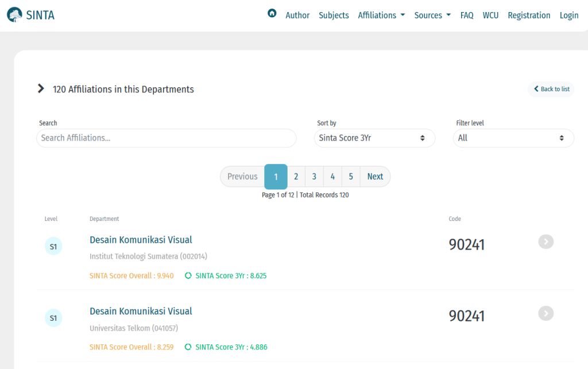Click 'SINTA Score Overall : 8.259' text

(x=131, y=347)
